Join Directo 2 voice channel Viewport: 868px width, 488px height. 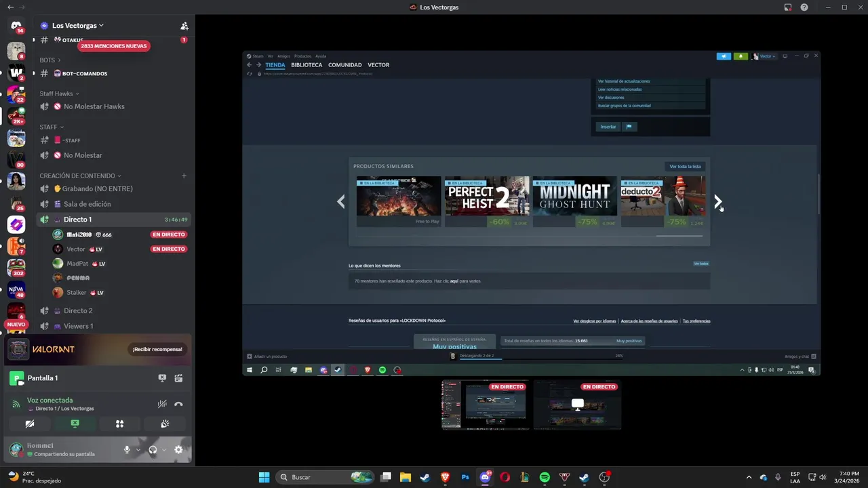114,310
